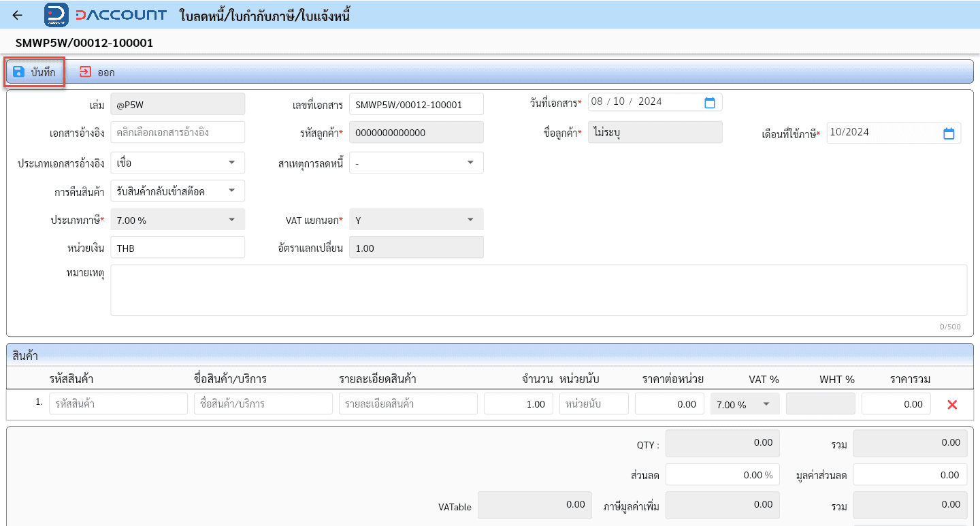Open calendar icon for เดือนที่ใช้ภาษี
The height and width of the screenshot is (526, 980).
tap(949, 133)
